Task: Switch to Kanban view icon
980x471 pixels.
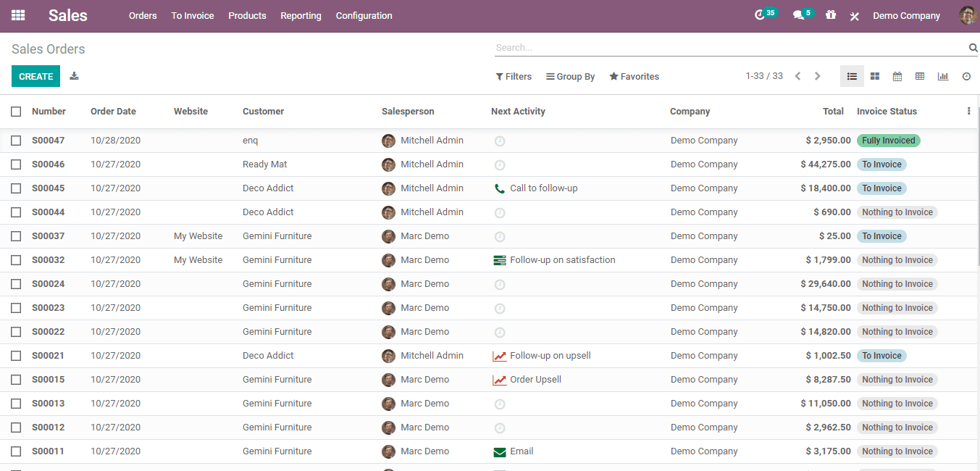Action: point(875,76)
